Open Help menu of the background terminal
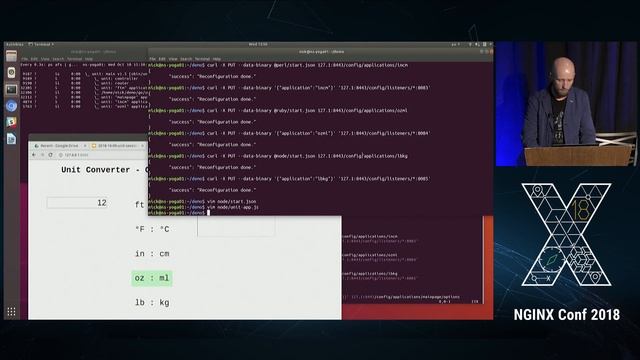 [89, 59]
